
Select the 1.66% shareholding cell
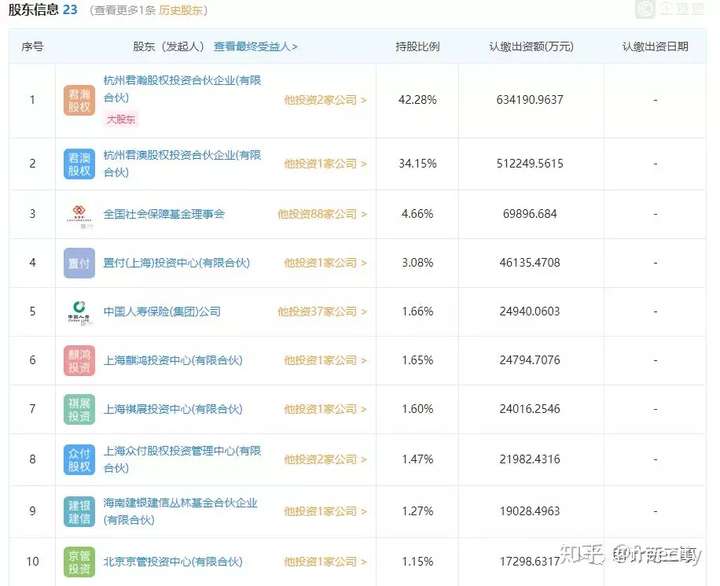[417, 311]
